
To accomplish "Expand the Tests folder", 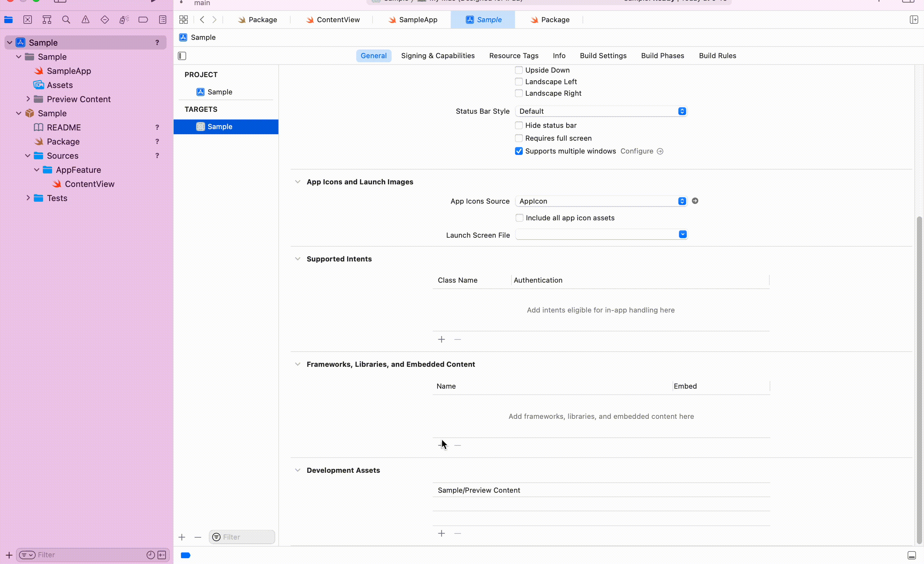I will tap(28, 198).
